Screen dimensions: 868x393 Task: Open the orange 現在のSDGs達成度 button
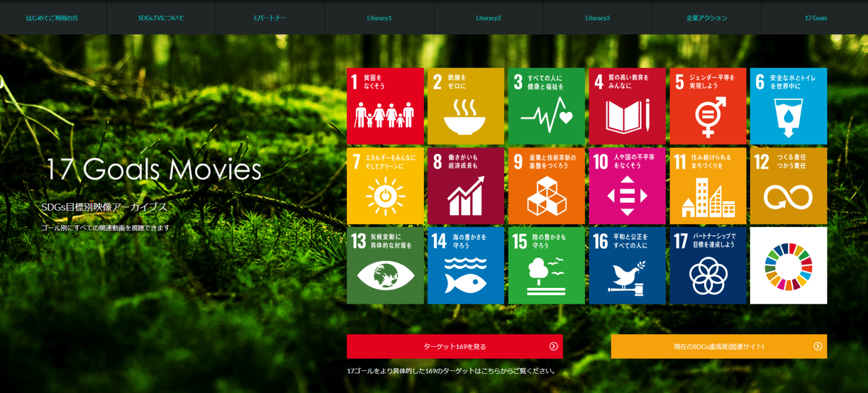click(x=719, y=347)
